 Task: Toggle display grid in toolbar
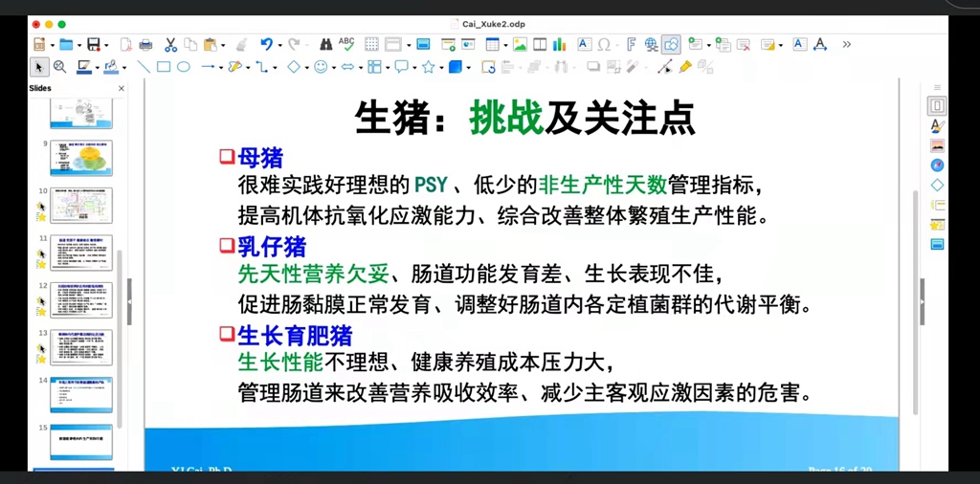pyautogui.click(x=371, y=44)
